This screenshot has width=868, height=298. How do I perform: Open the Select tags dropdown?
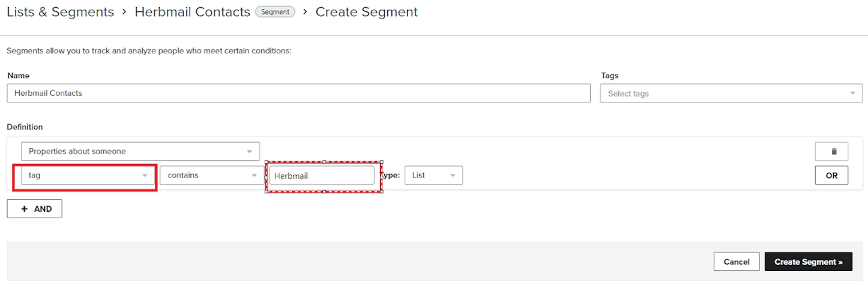tap(731, 94)
